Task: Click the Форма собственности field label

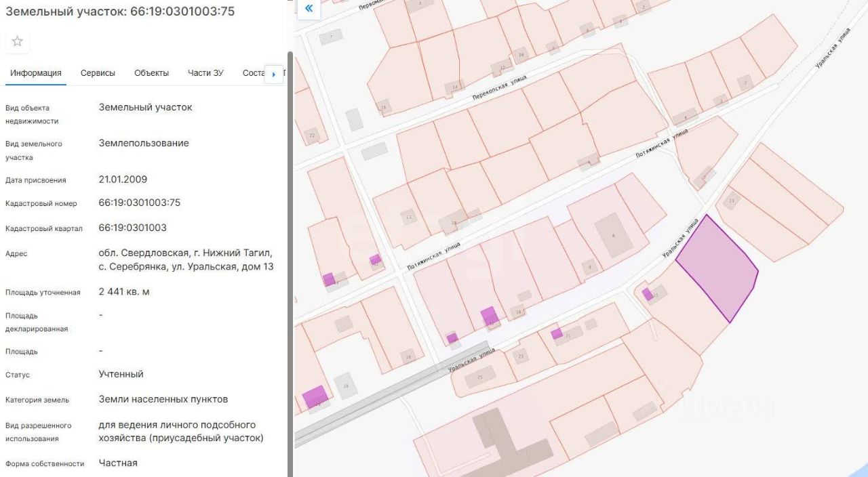Action: (45, 463)
